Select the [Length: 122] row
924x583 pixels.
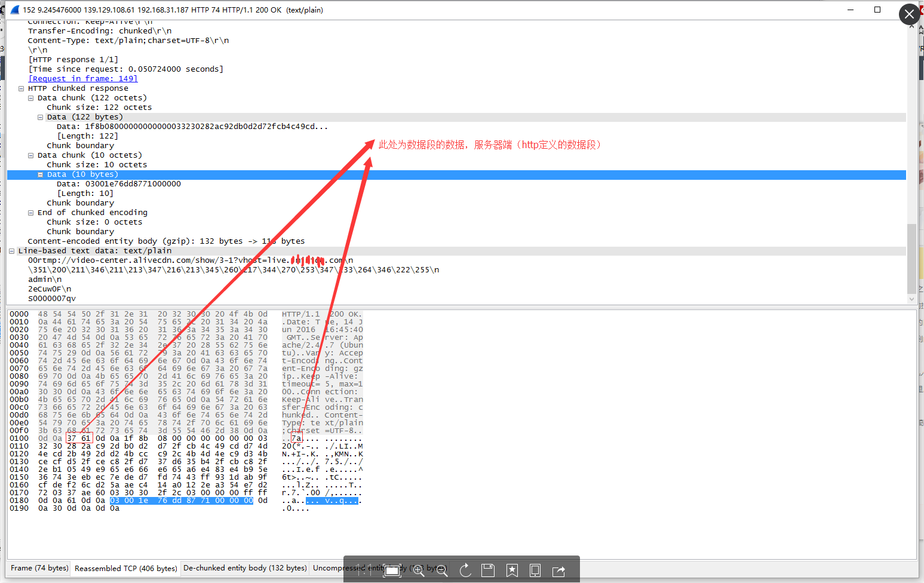[x=88, y=136]
